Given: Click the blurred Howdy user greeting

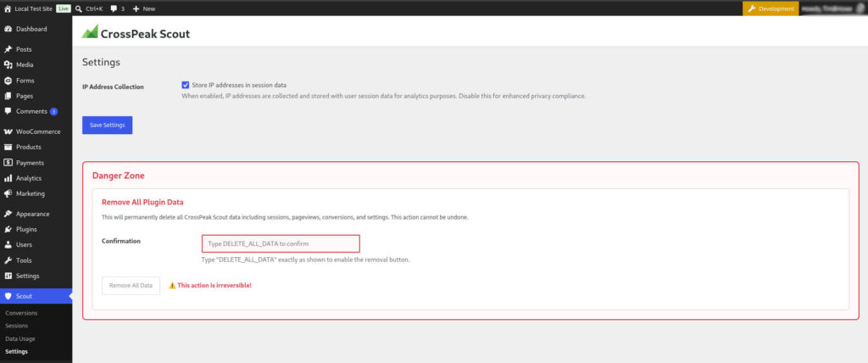Looking at the screenshot, I should [x=828, y=8].
